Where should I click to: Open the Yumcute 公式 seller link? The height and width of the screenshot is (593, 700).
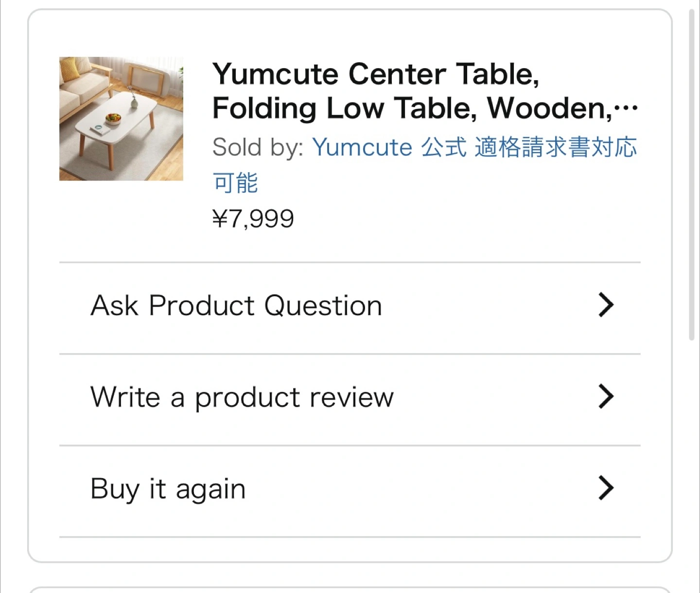[389, 147]
